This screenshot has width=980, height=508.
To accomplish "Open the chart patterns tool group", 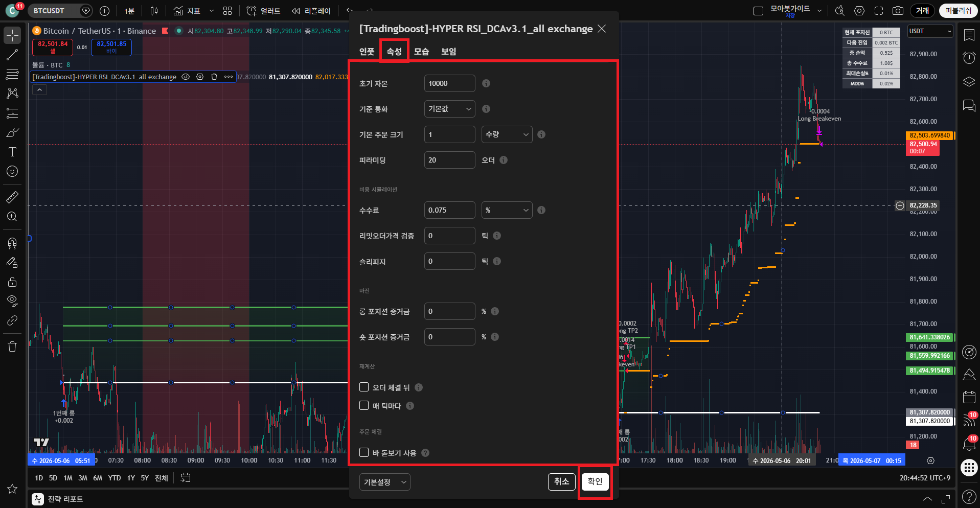I will 12,94.
